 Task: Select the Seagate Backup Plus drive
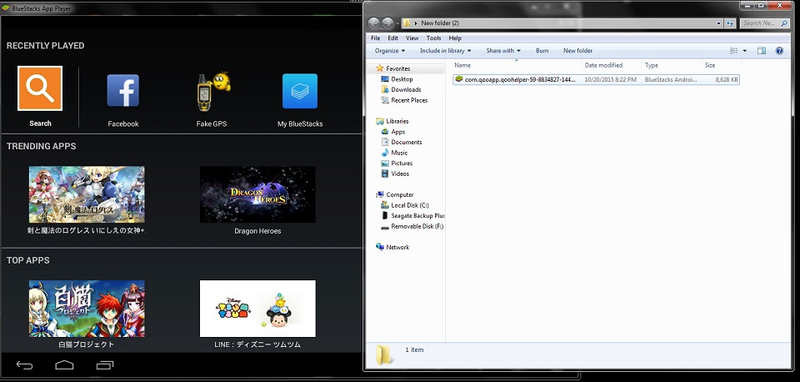412,216
